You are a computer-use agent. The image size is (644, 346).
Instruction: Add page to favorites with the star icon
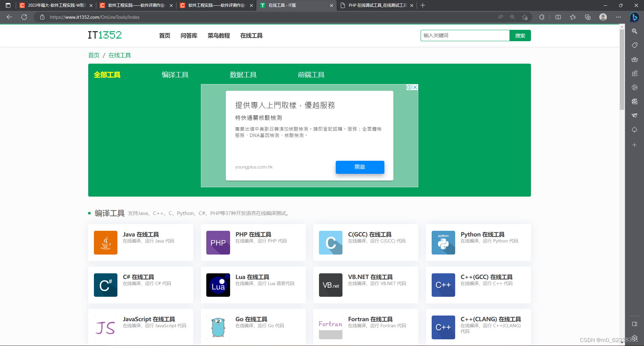525,17
